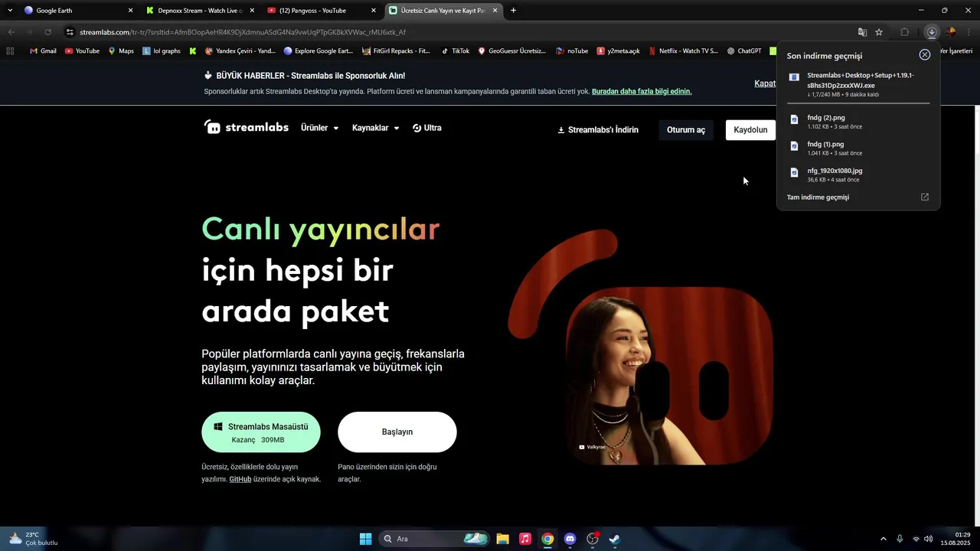Screen dimensions: 980x551
Task: Open the FitGirl Repacks bookmark
Action: tap(396, 51)
